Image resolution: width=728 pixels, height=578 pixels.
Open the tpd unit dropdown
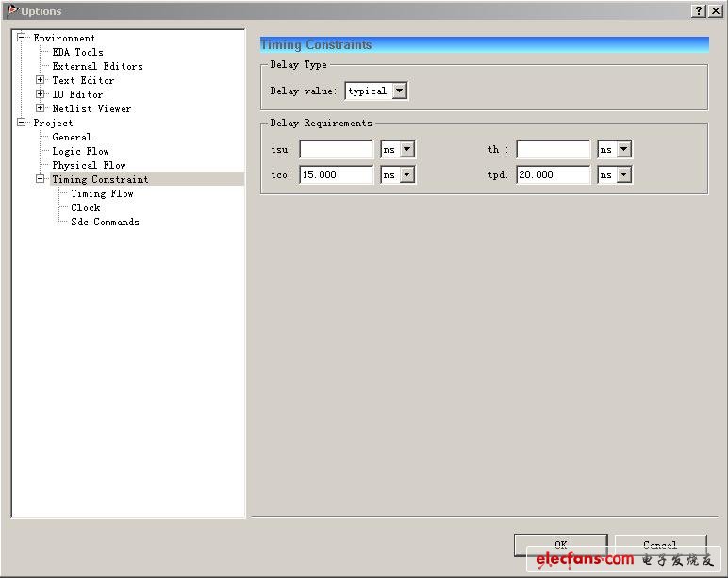[623, 174]
